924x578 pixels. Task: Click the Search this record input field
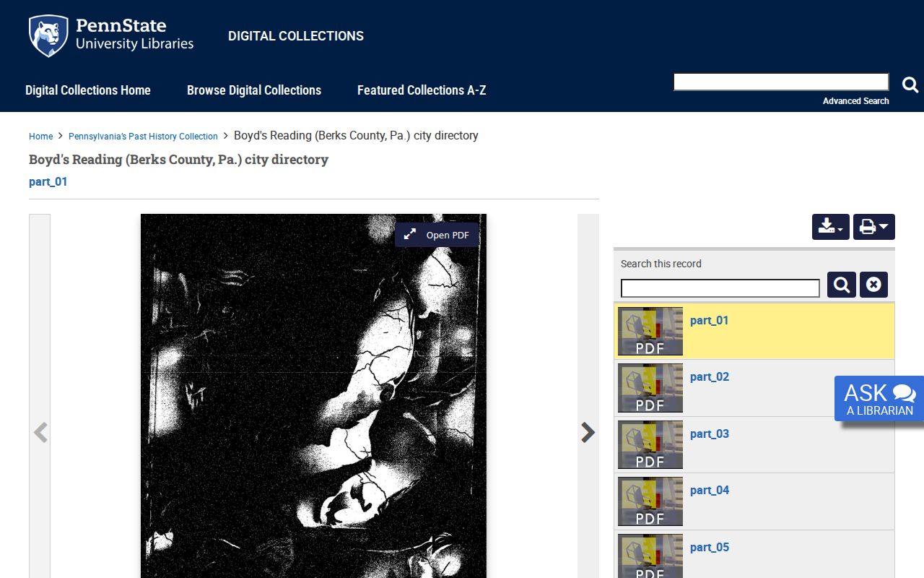coord(720,288)
